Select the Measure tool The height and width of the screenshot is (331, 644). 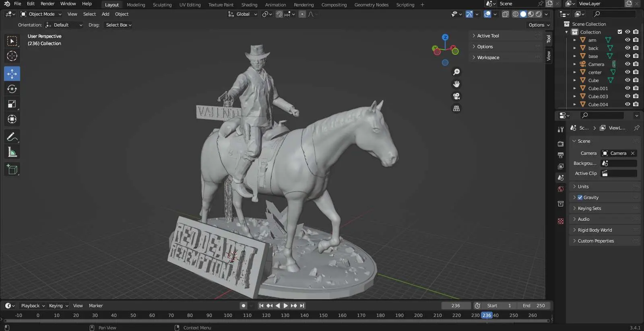pyautogui.click(x=12, y=152)
